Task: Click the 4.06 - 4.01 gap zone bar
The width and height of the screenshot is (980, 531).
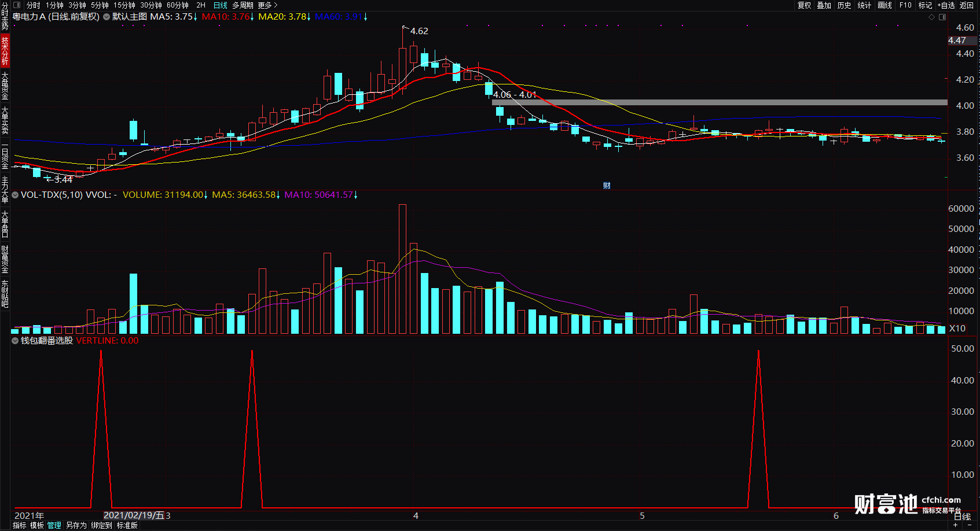Action: click(x=720, y=102)
